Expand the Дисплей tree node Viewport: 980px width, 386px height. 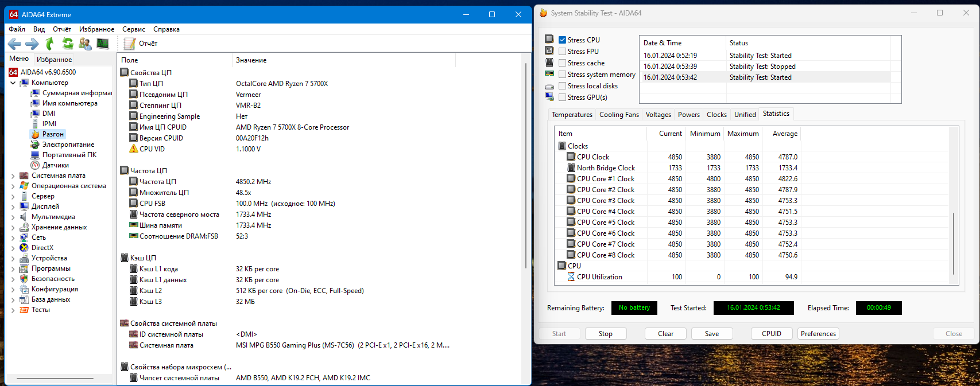coord(13,206)
